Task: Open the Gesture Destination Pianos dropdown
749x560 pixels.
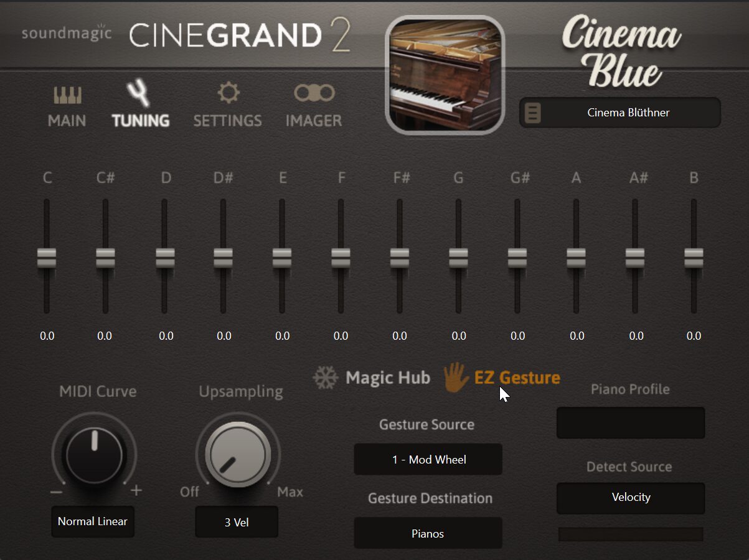Action: [428, 533]
